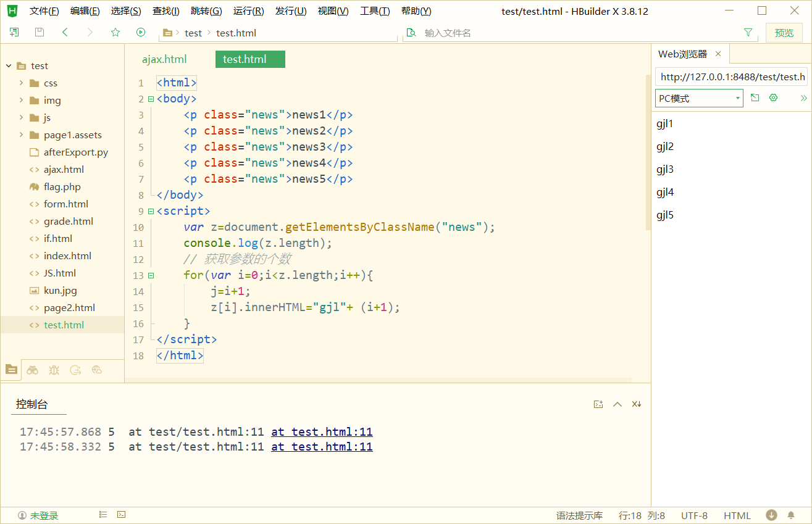Select the 控制台 console tab
Viewport: 812px width, 524px height.
[x=32, y=404]
